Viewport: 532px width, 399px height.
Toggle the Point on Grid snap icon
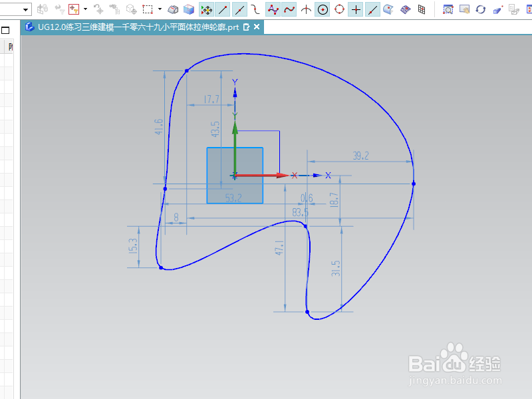point(422,9)
